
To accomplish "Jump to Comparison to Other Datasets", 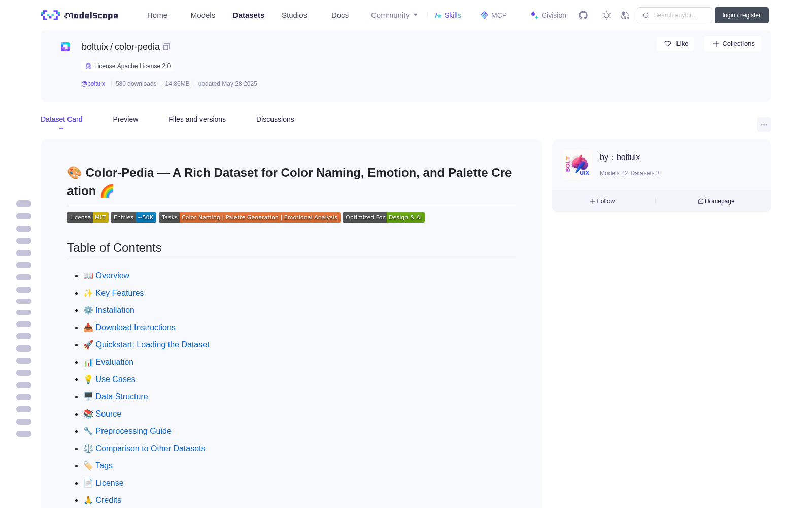I will [150, 449].
